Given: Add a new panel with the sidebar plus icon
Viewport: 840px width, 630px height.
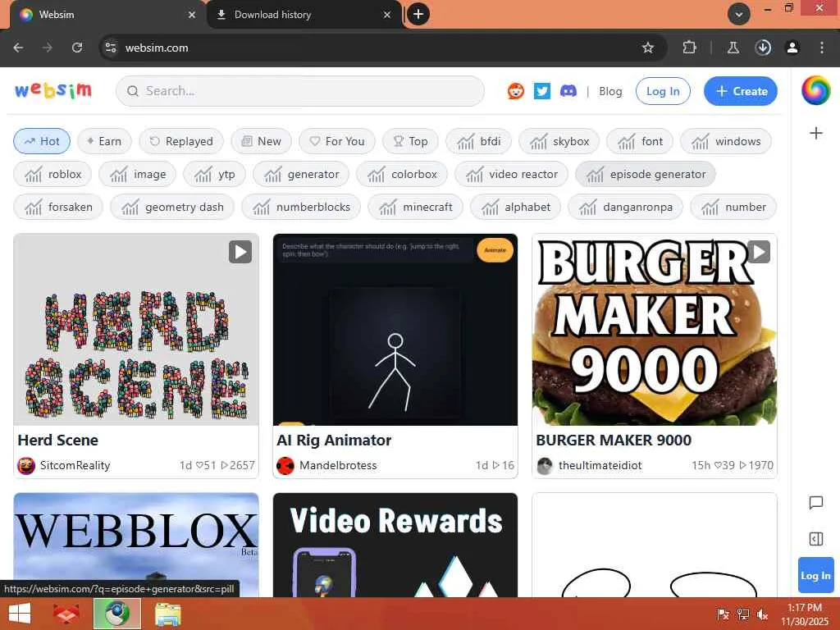Looking at the screenshot, I should 815,133.
